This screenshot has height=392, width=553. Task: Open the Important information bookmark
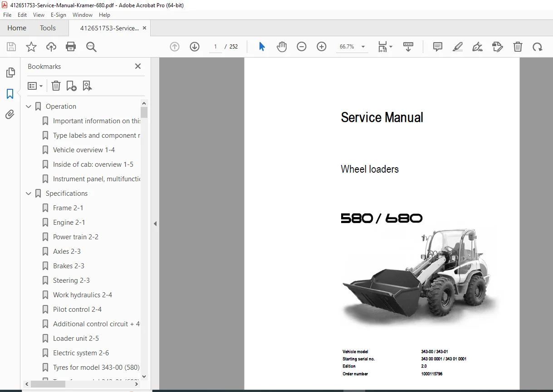pyautogui.click(x=97, y=121)
